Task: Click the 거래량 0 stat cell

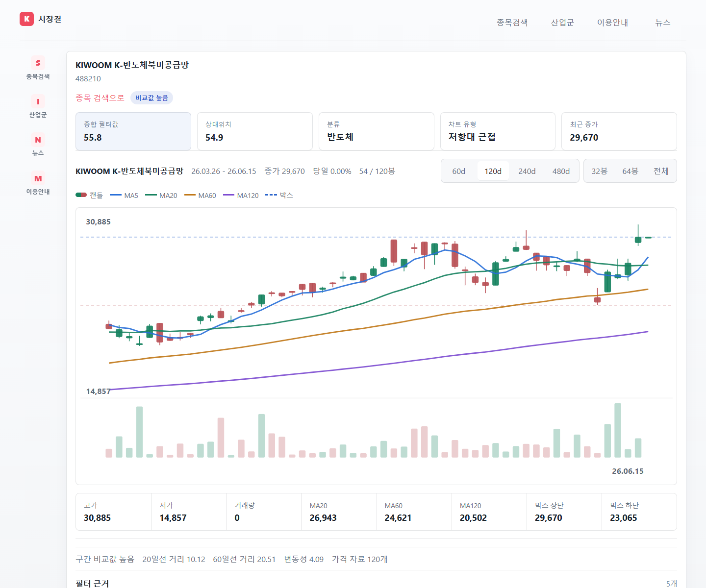Action: pos(264,512)
